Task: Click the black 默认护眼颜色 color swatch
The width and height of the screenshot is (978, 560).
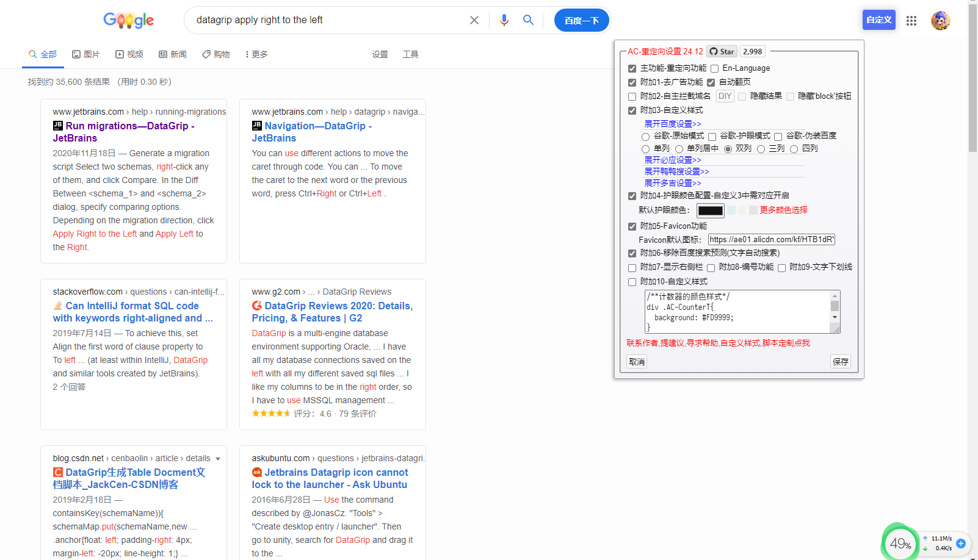Action: [710, 210]
